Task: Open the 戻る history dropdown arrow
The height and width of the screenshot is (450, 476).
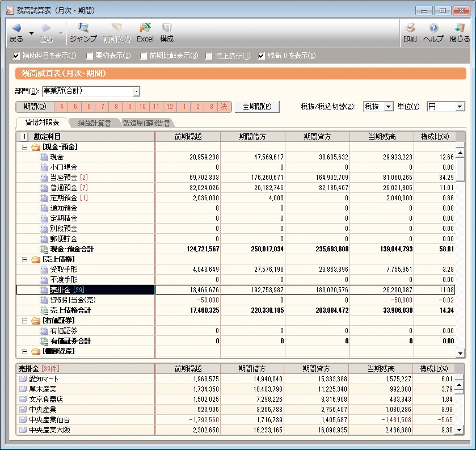Action: pos(31,33)
